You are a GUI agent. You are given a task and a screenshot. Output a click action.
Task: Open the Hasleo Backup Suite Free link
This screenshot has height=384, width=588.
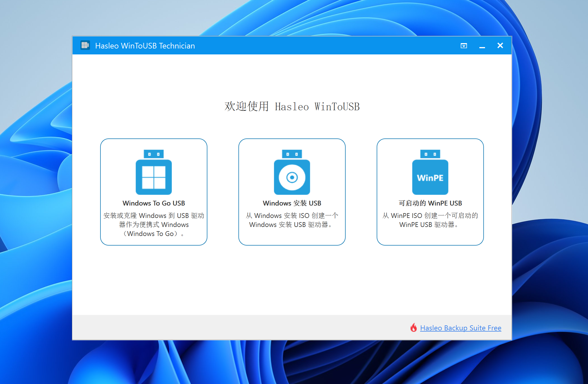(x=461, y=328)
